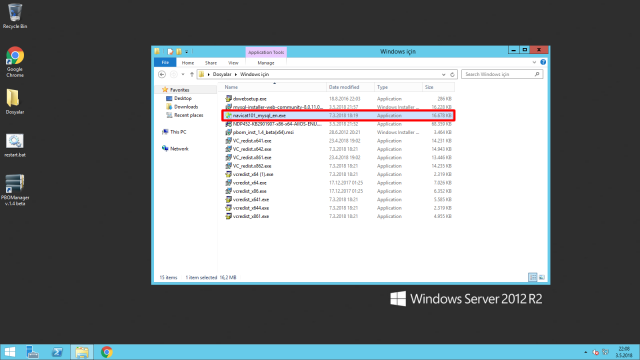This screenshot has height=360, width=640.
Task: Expand the breadcrumb arrow after Dosyalar
Action: [236, 74]
